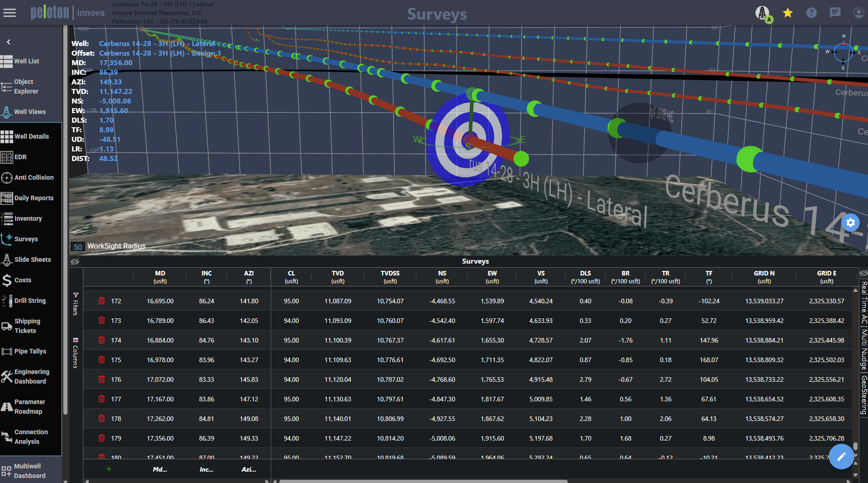Image resolution: width=868 pixels, height=483 pixels.
Task: Open the EDR panel
Action: pyautogui.click(x=20, y=157)
